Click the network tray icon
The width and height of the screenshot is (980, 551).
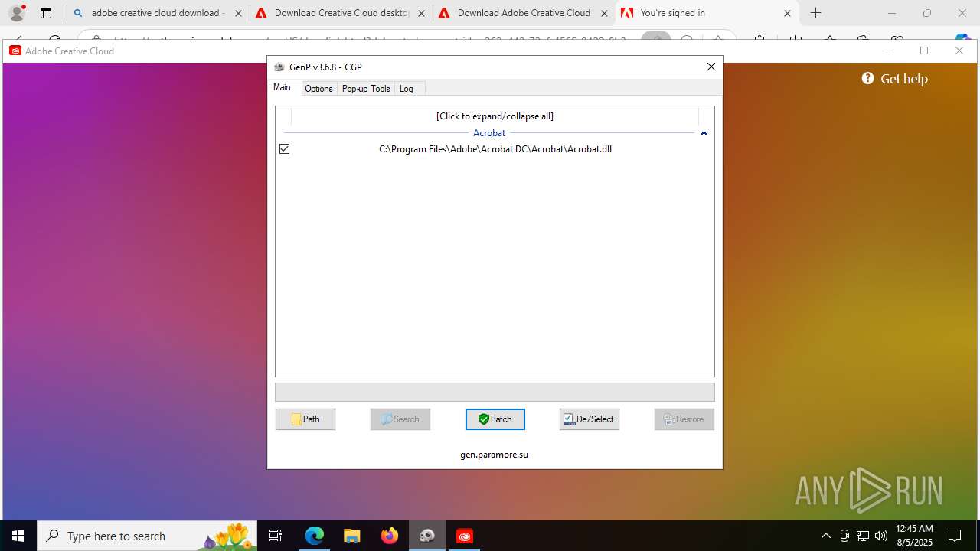[863, 536]
